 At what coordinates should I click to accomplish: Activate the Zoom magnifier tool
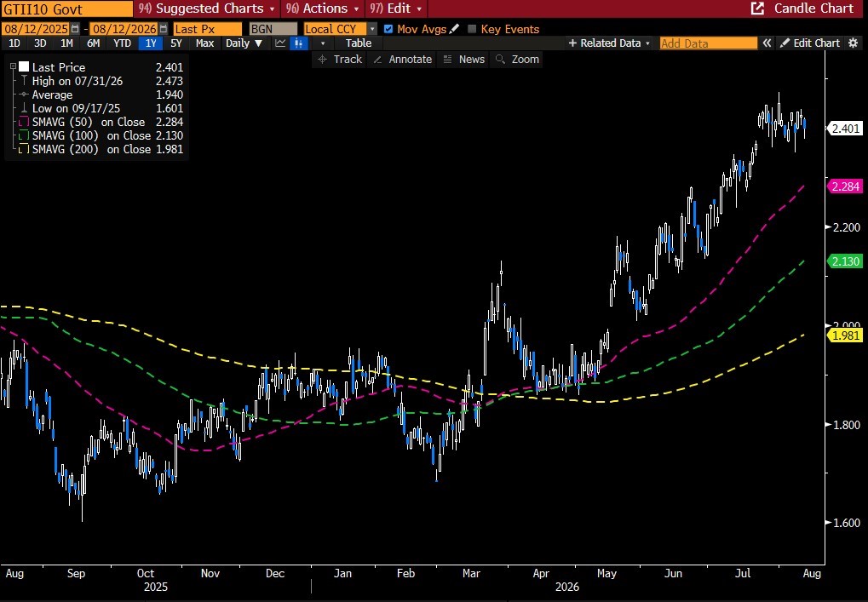pyautogui.click(x=517, y=60)
